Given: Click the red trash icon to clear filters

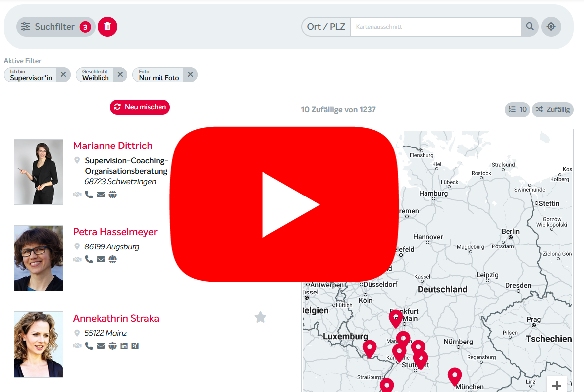Looking at the screenshot, I should coord(107,27).
